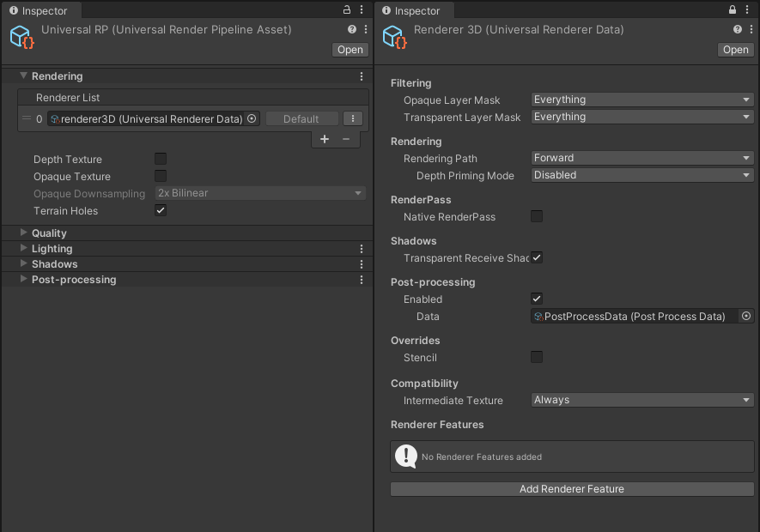Viewport: 760px width, 532px height.
Task: Open Intermediate Texture dropdown
Action: coord(642,400)
